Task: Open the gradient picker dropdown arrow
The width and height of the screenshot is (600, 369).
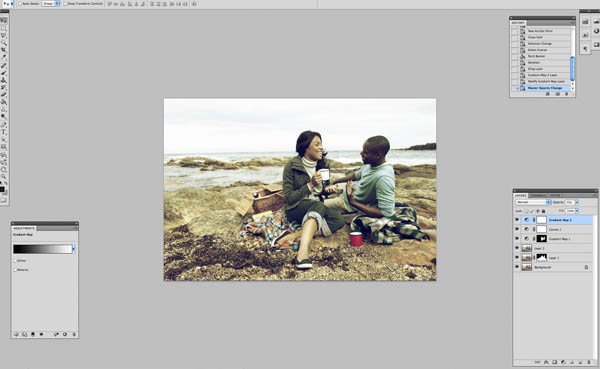Action: 73,249
